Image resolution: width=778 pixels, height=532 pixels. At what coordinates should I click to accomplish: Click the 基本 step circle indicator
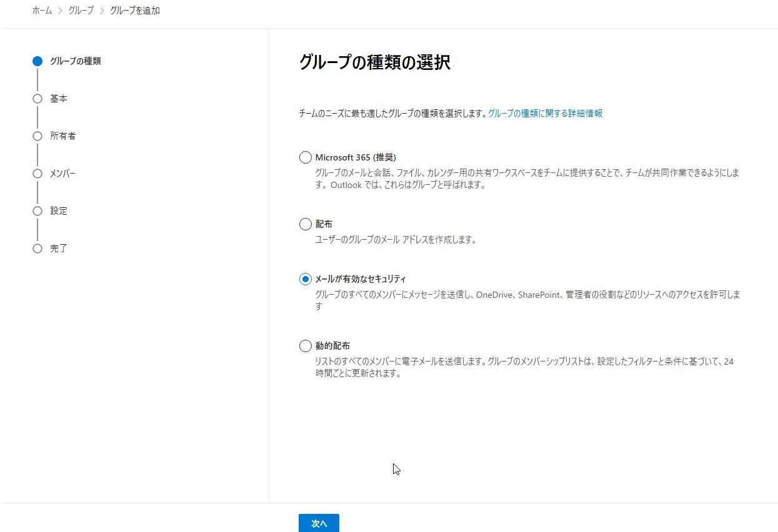click(x=37, y=99)
